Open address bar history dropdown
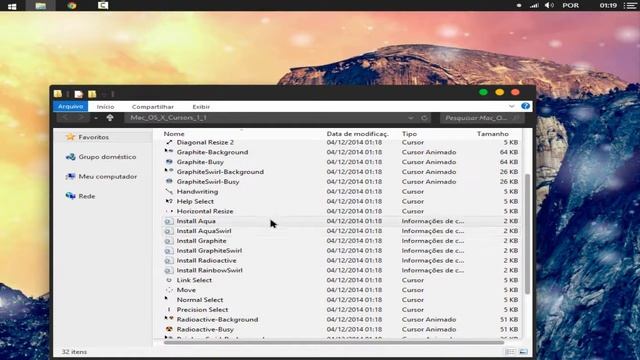 411,118
